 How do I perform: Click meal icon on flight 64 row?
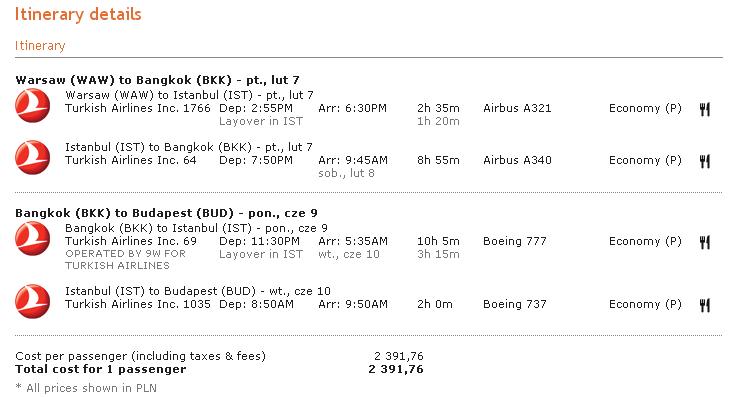tap(704, 161)
